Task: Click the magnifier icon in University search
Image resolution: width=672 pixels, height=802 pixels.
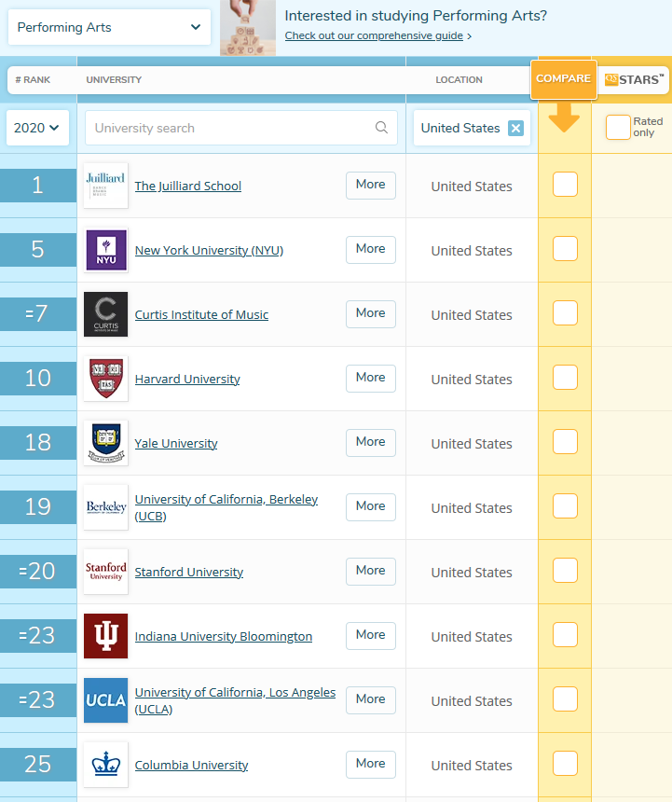Action: pos(381,128)
